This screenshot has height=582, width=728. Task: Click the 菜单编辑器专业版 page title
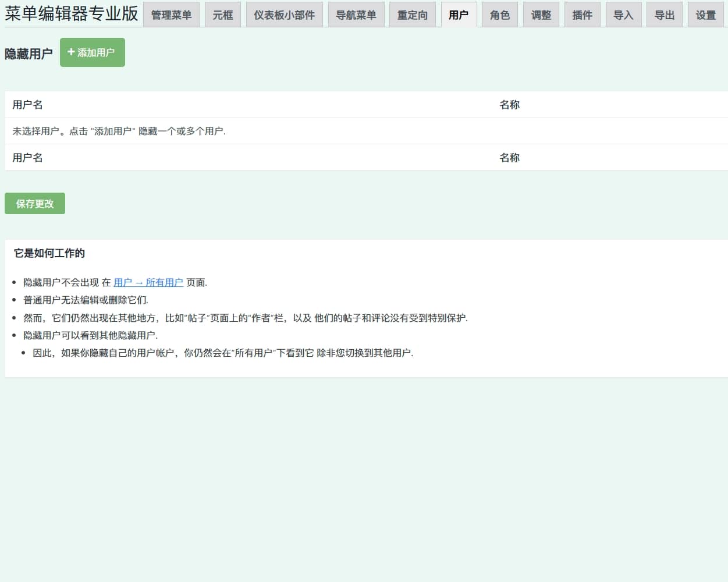pyautogui.click(x=72, y=14)
